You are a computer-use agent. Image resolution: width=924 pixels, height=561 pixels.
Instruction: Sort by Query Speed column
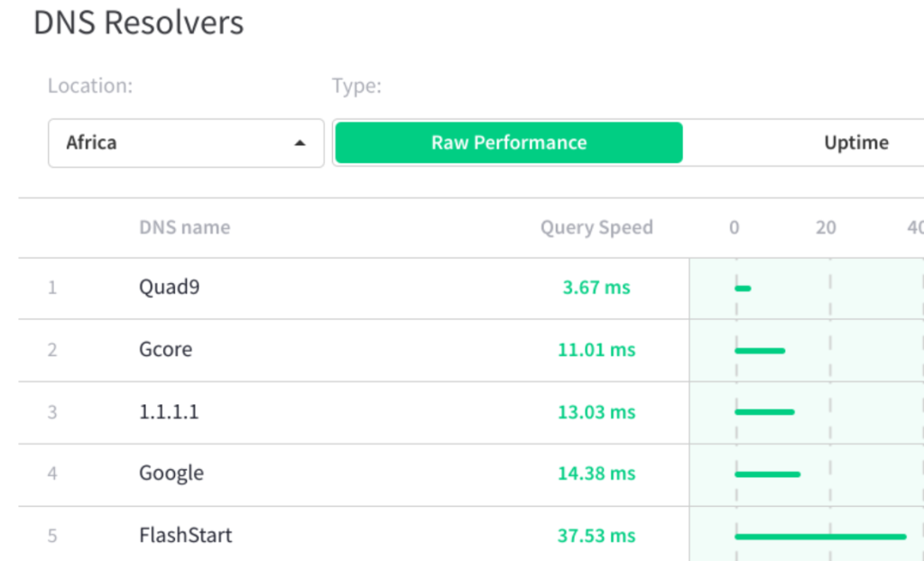596,227
